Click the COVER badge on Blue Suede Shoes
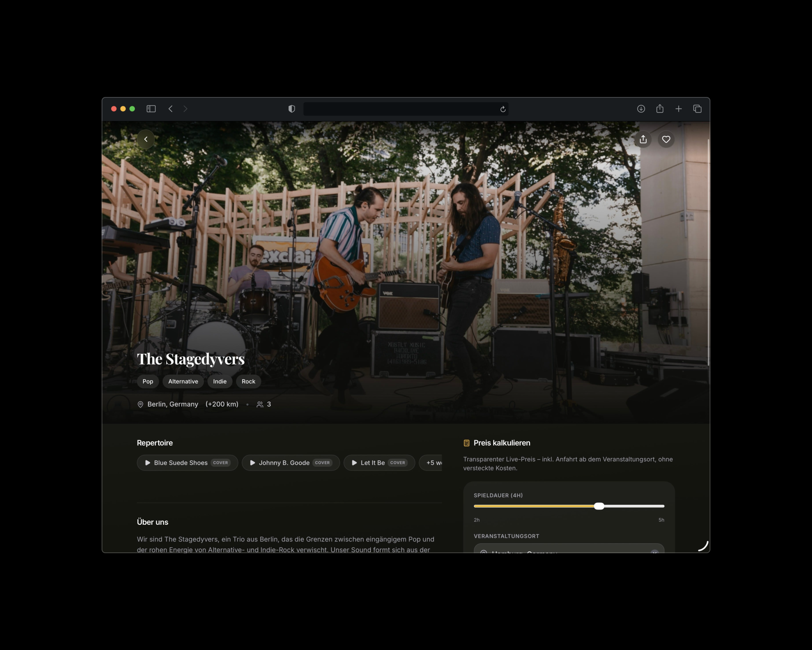 [220, 463]
